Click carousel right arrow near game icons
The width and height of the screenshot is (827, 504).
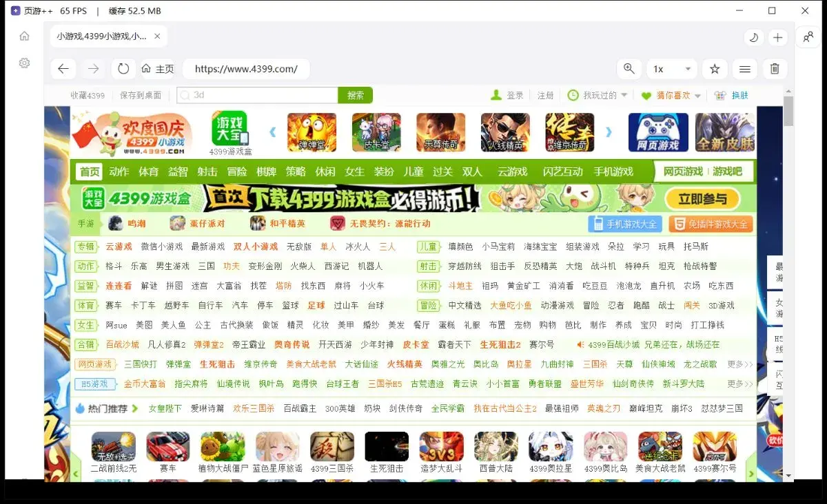click(609, 132)
